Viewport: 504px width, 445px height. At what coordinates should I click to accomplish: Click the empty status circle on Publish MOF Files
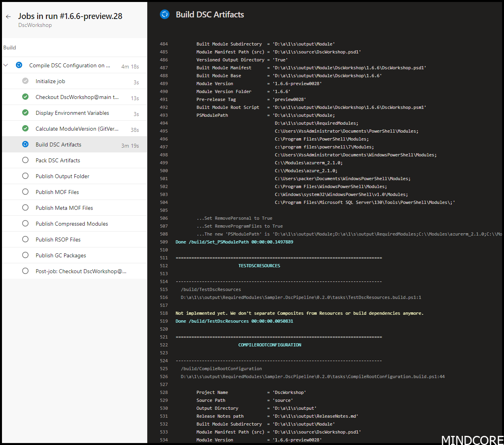click(x=25, y=192)
